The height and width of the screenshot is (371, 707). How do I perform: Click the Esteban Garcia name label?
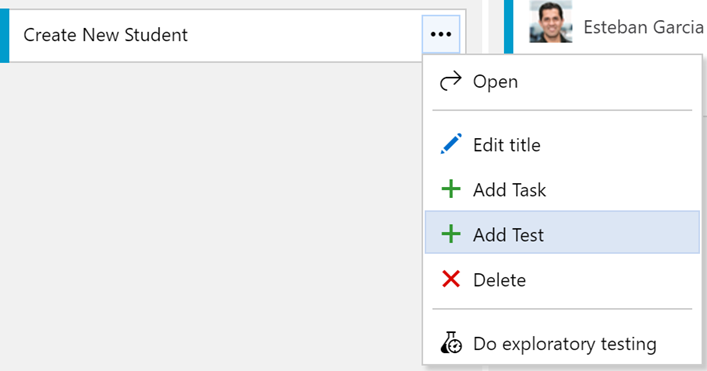click(x=643, y=27)
